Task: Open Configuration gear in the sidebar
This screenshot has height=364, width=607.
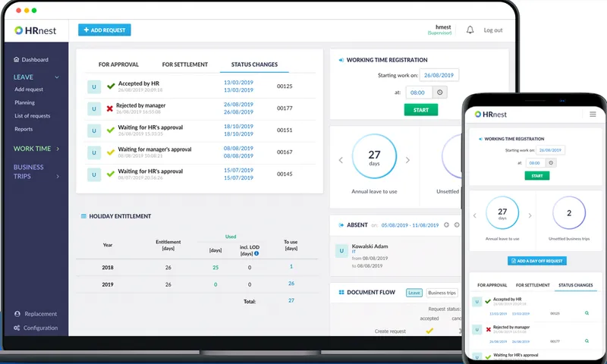Action: coord(36,328)
